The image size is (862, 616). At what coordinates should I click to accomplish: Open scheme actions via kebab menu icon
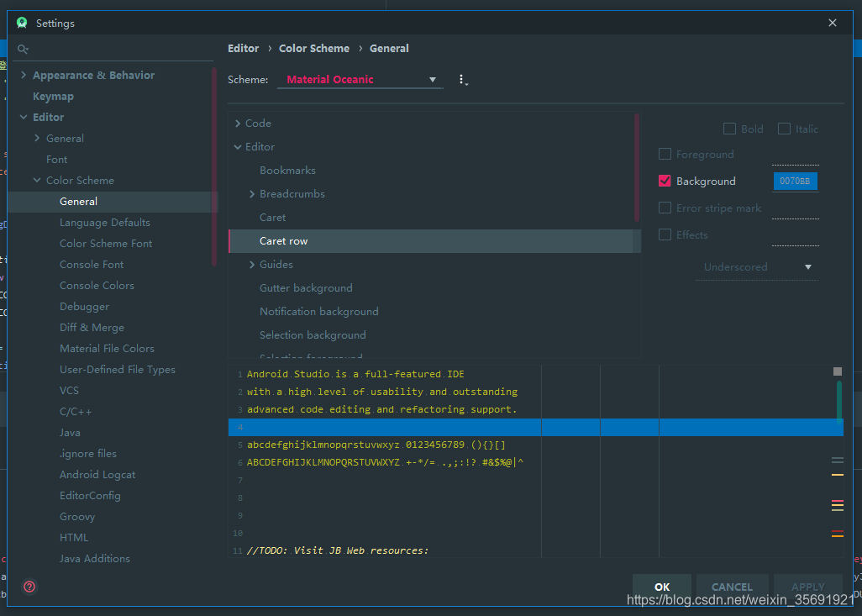click(460, 80)
